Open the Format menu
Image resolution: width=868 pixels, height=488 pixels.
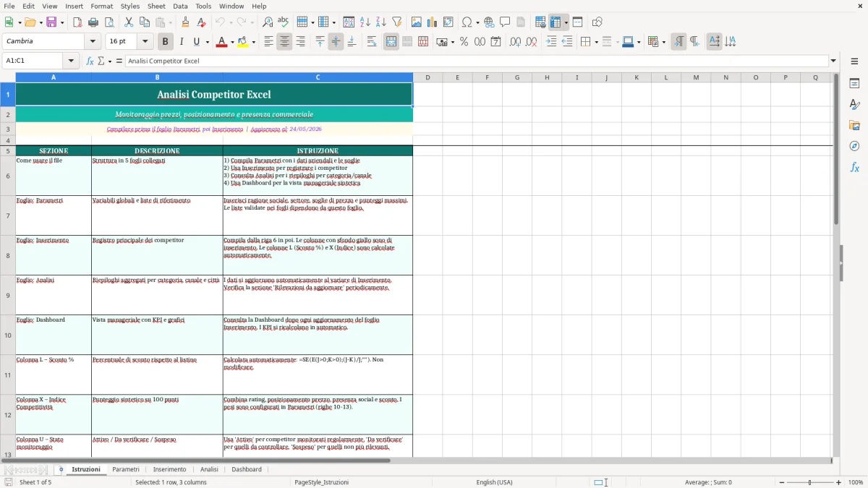coord(101,6)
